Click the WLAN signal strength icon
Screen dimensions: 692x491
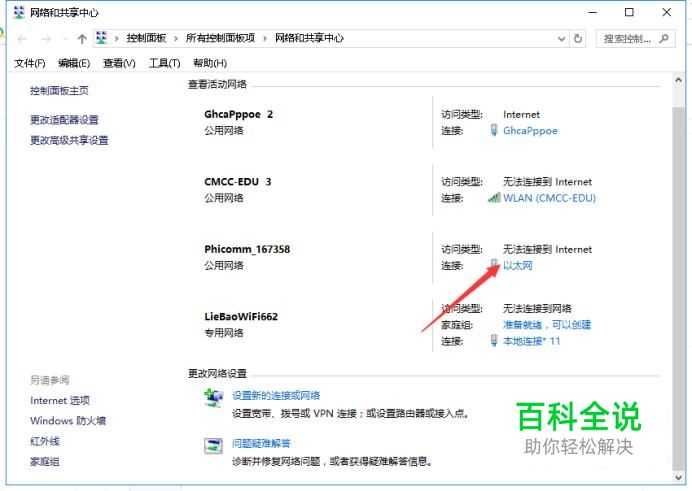point(494,198)
